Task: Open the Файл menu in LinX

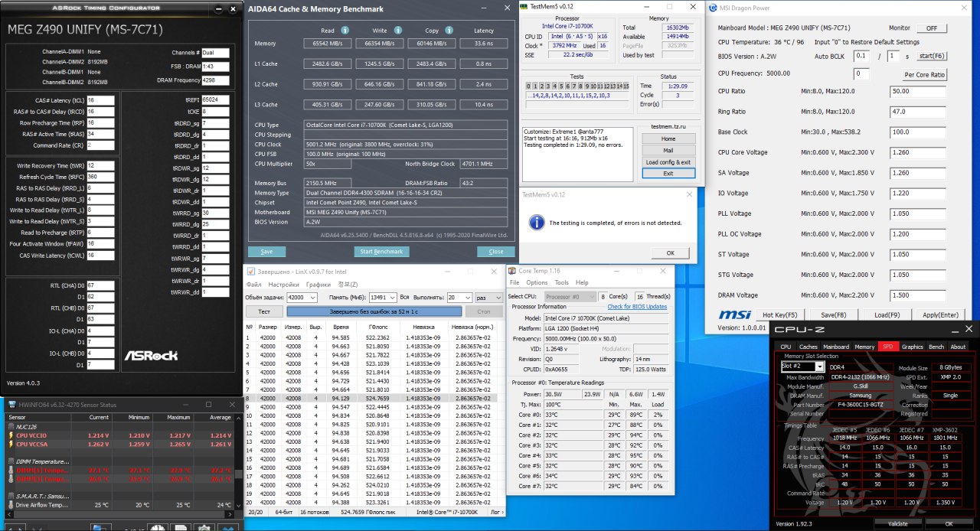Action: tap(253, 284)
